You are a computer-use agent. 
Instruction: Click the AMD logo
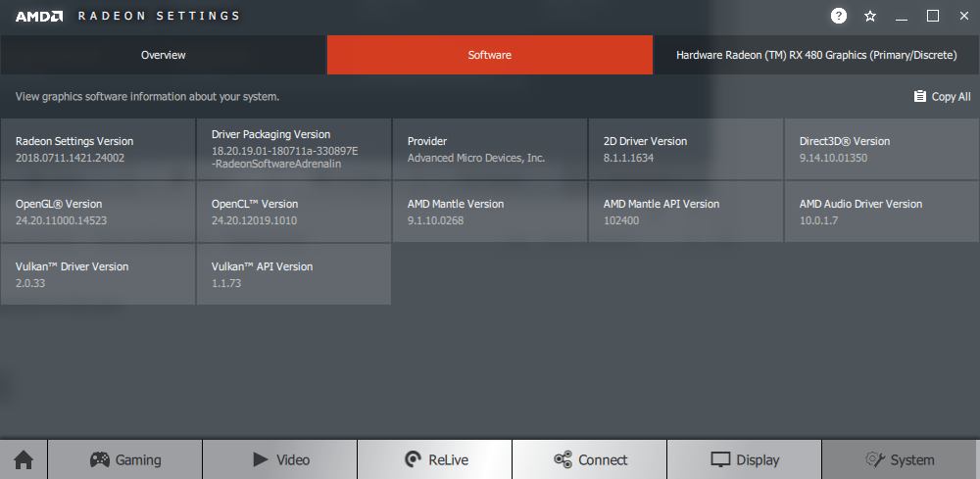tap(39, 17)
